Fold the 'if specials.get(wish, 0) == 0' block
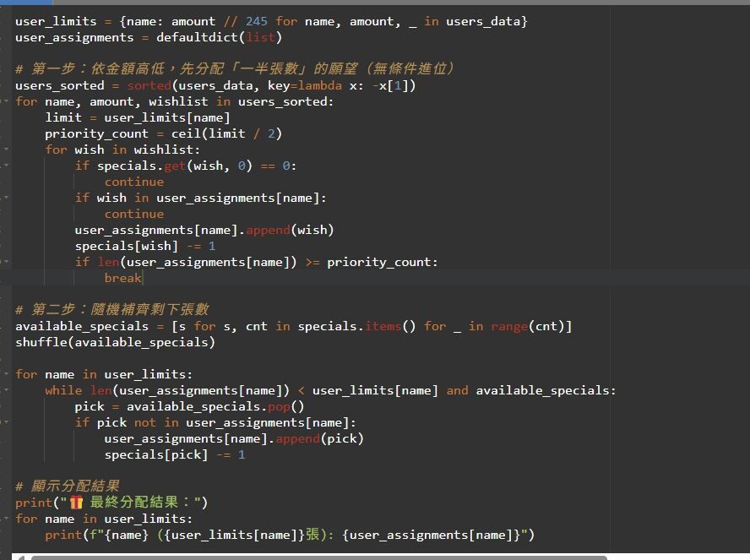The width and height of the screenshot is (750, 560). pos(6,166)
